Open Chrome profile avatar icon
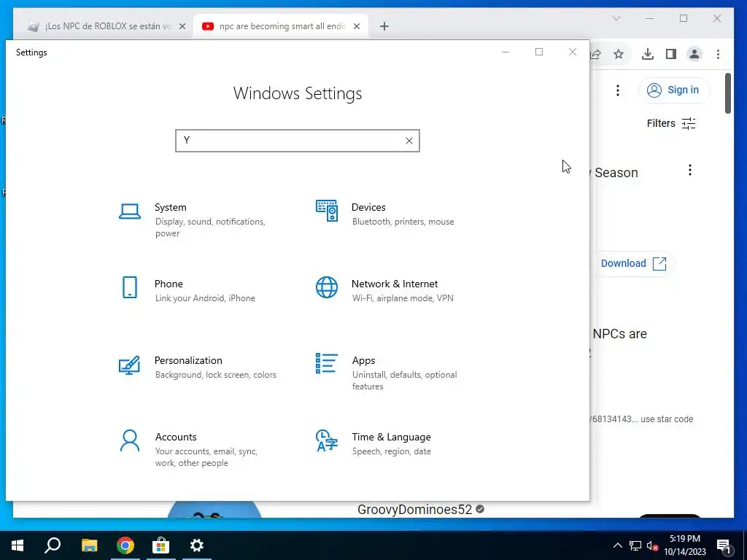Viewport: 747px width, 560px height. pos(694,54)
